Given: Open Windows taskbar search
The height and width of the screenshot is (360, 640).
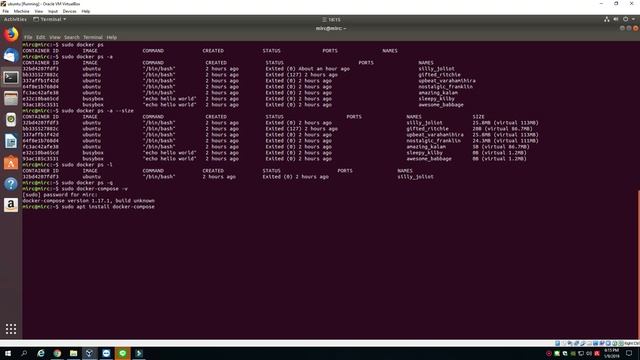Looking at the screenshot, I should coord(24,353).
